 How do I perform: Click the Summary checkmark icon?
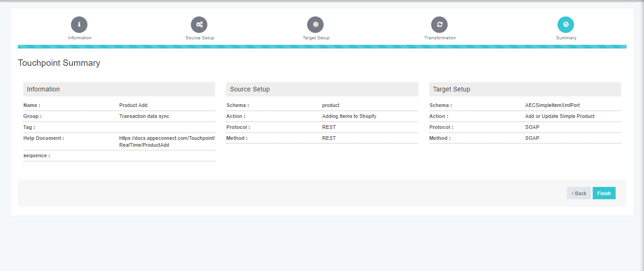[566, 24]
